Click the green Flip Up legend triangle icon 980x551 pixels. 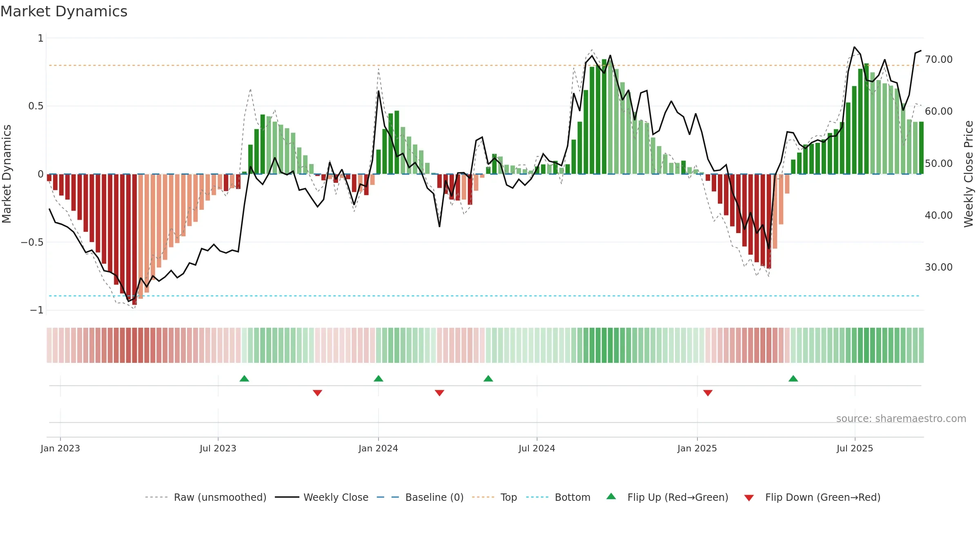[611, 496]
